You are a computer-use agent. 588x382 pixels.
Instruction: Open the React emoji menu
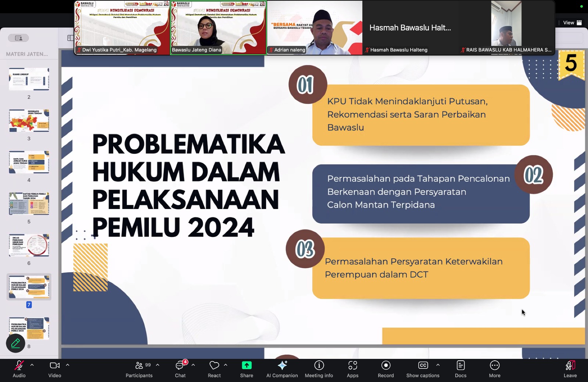(x=214, y=369)
